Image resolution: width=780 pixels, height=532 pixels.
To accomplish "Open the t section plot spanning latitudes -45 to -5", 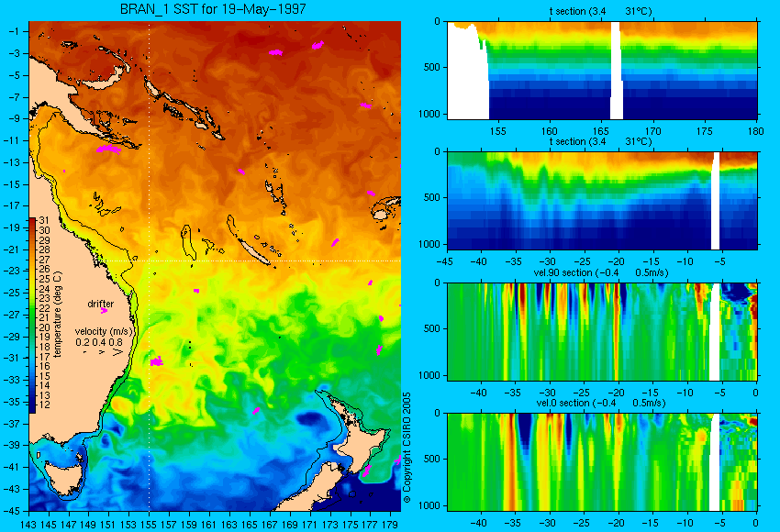I will point(602,200).
